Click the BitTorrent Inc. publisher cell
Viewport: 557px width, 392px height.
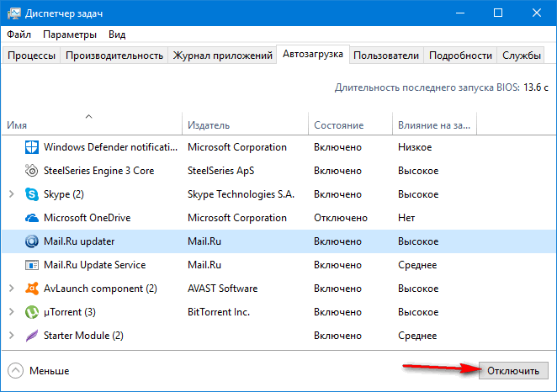[x=219, y=312]
